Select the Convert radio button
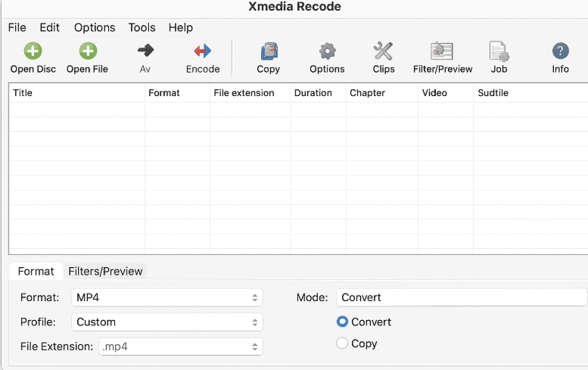588x370 pixels. pyautogui.click(x=342, y=322)
